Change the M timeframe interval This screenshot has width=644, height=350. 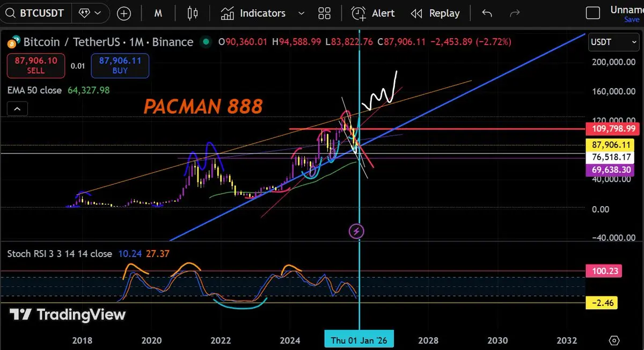pos(158,13)
